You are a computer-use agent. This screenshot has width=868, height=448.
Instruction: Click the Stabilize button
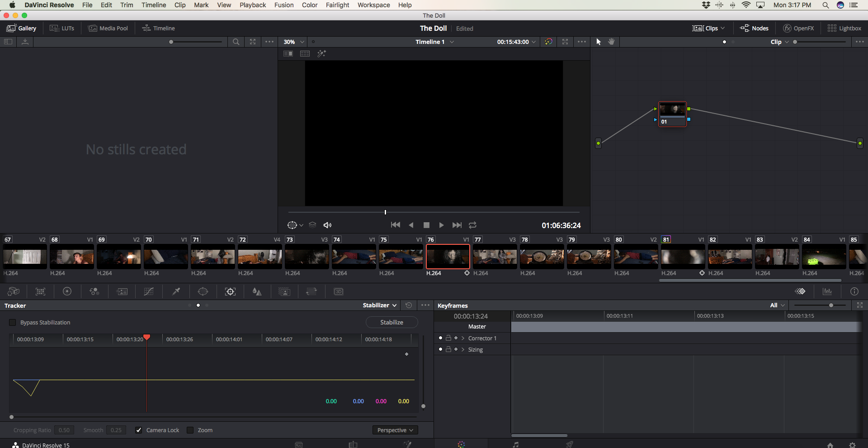(x=392, y=322)
